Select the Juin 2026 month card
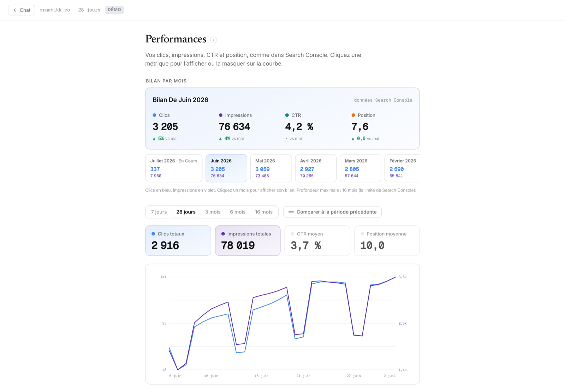Viewport: 565px width, 392px height. [226, 168]
